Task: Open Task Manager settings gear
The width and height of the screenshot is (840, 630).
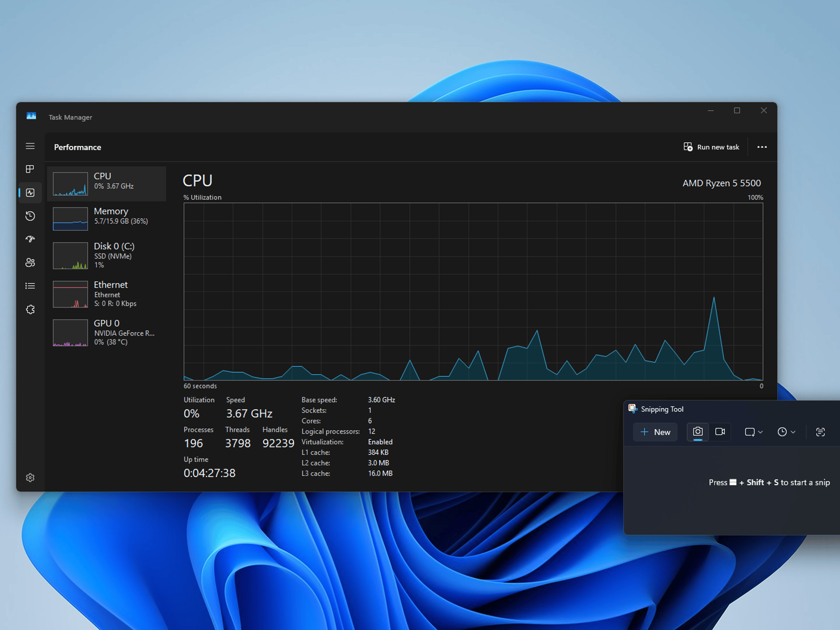Action: pos(30,477)
